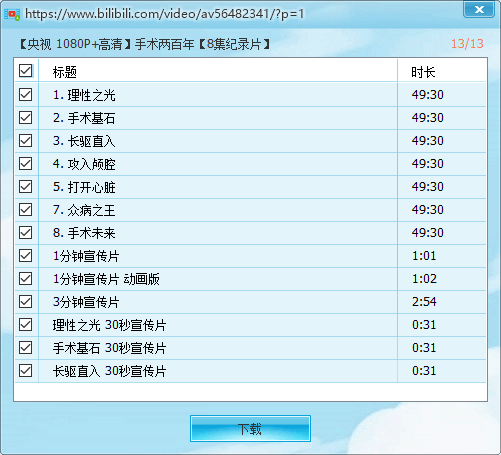
Task: Uncheck the '长驱直入 30秒宣传片' checkbox
Action: pyautogui.click(x=26, y=371)
